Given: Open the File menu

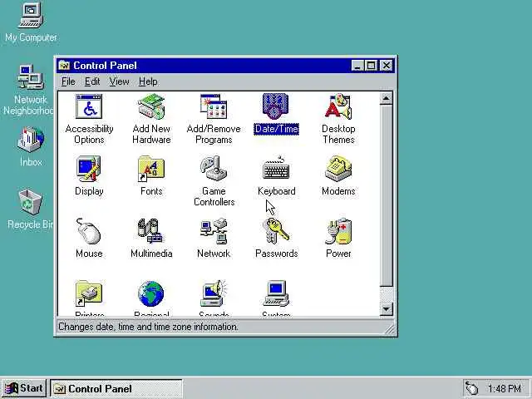Looking at the screenshot, I should pos(68,81).
